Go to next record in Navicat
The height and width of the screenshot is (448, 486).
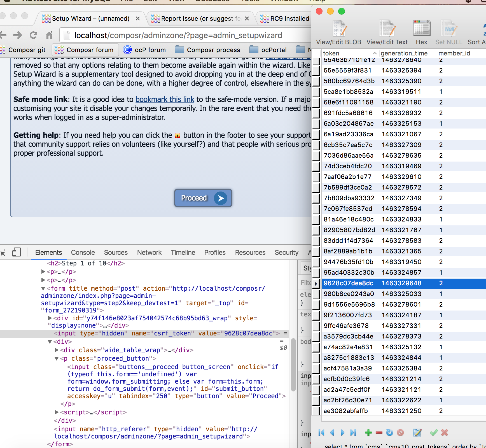click(342, 433)
